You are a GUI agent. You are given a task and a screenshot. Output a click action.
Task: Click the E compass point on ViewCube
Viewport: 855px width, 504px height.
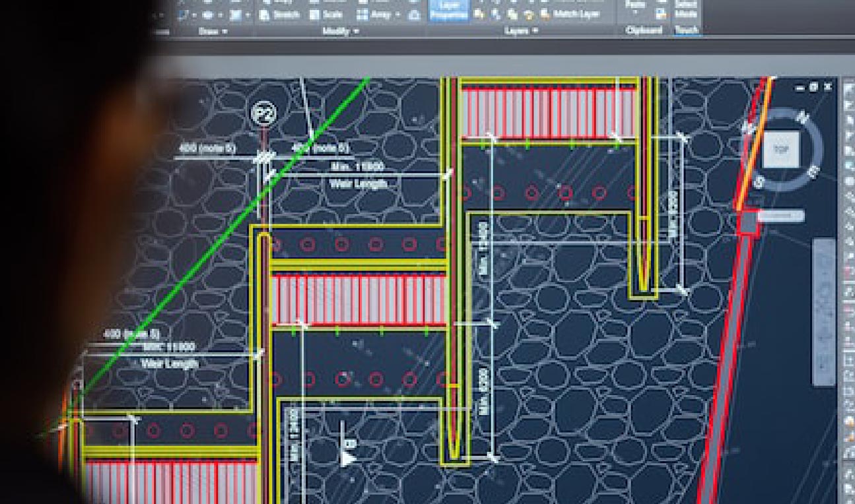pyautogui.click(x=813, y=172)
